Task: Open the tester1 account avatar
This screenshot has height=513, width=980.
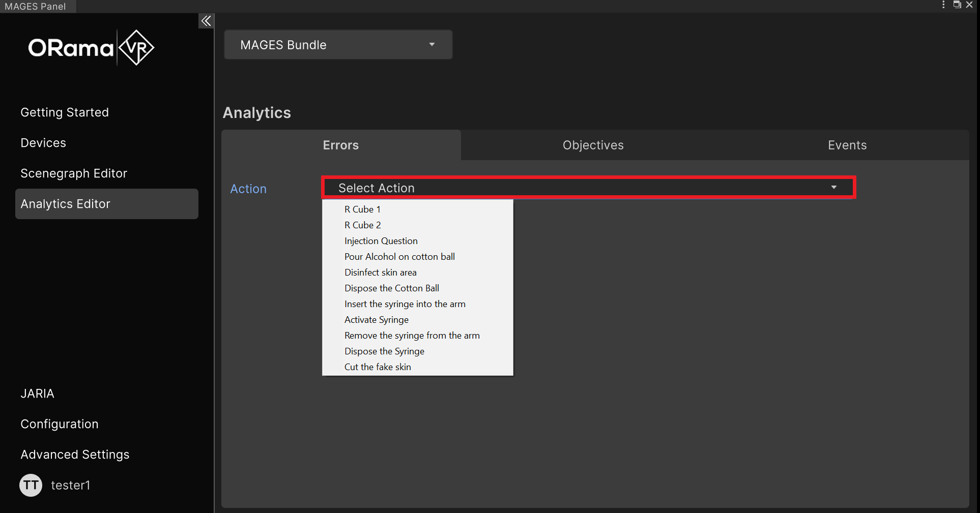Action: (31, 485)
